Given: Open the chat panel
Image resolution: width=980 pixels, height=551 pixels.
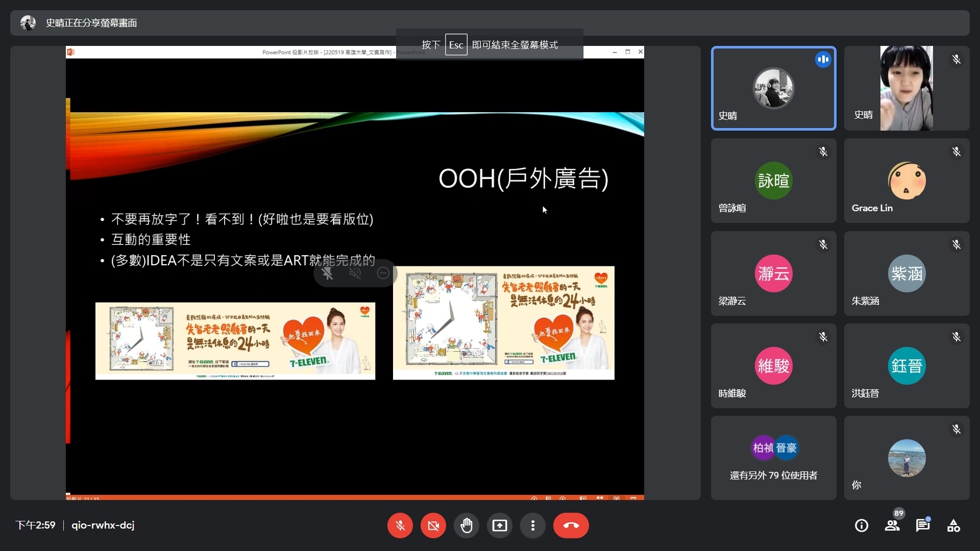Looking at the screenshot, I should click(x=922, y=525).
